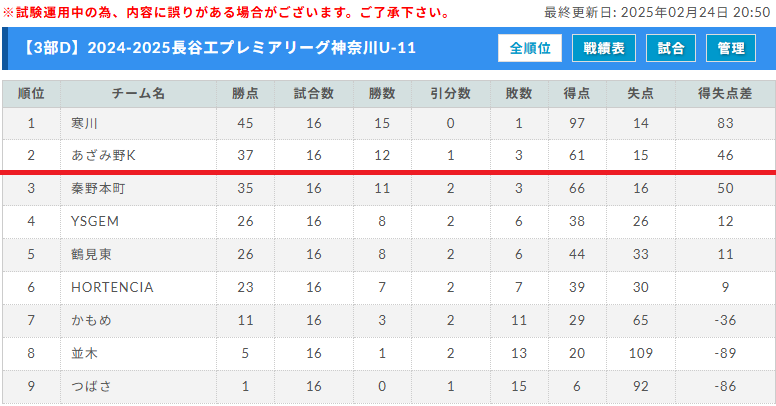Select the チーム名 column header
This screenshot has height=406, width=776.
tap(138, 94)
